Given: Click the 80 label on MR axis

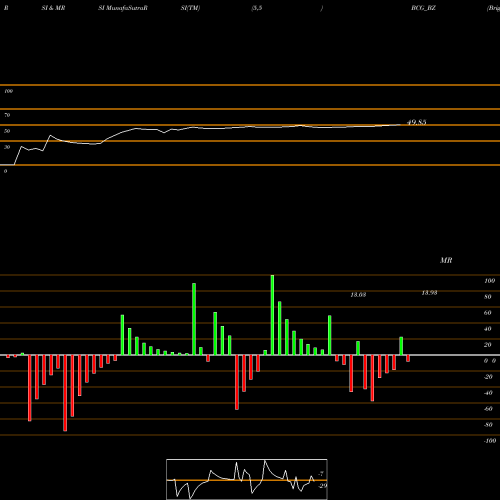Looking at the screenshot, I should [488, 297].
